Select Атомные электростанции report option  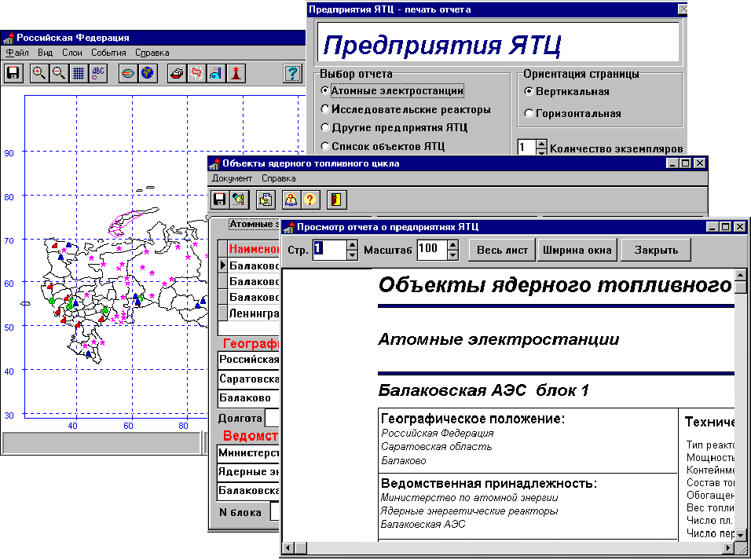(x=325, y=91)
